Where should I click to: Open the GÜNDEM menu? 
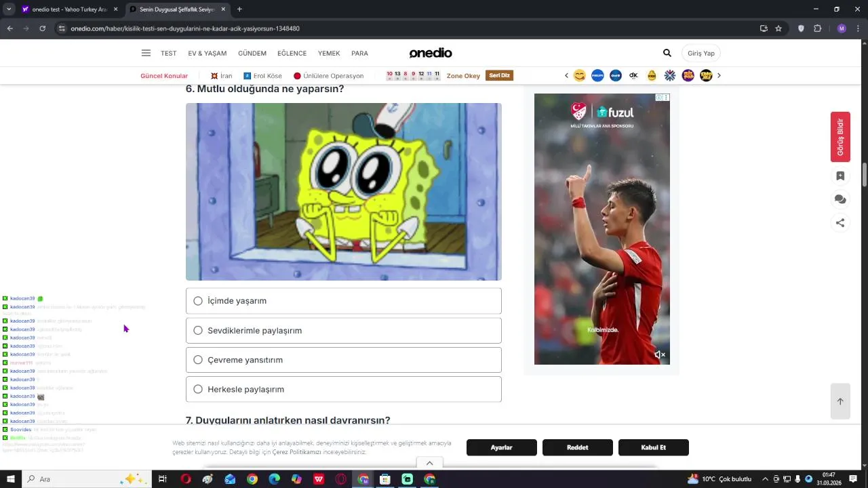pyautogui.click(x=252, y=53)
